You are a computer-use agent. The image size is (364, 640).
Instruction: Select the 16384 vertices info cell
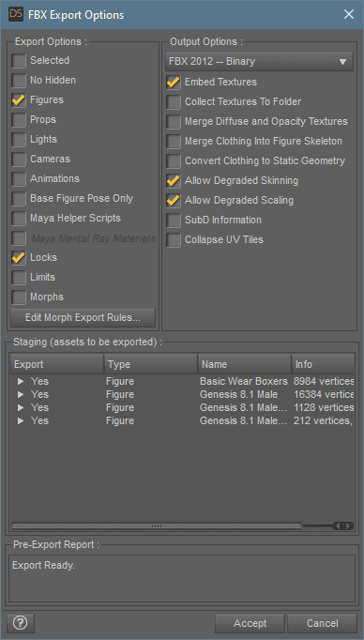coord(324,395)
